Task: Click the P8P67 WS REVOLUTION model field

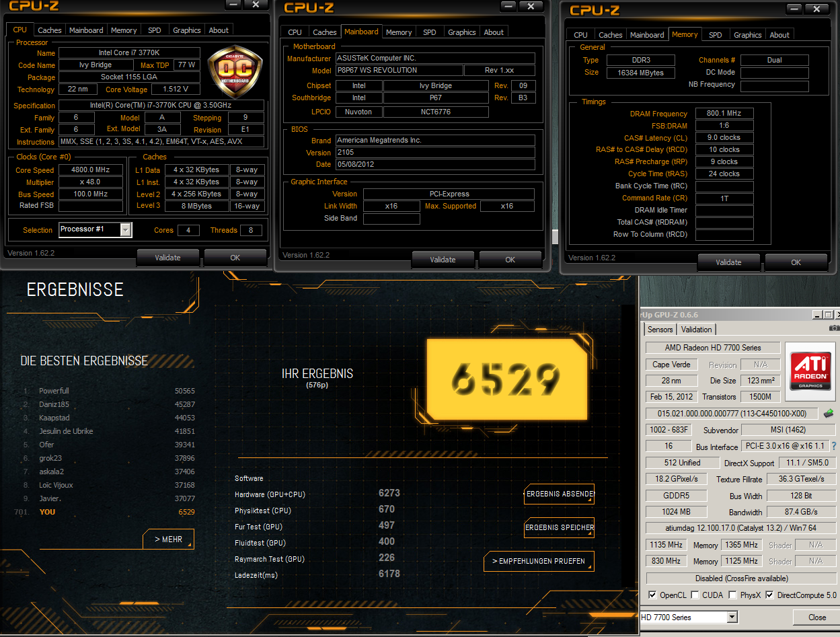Action: tap(398, 70)
